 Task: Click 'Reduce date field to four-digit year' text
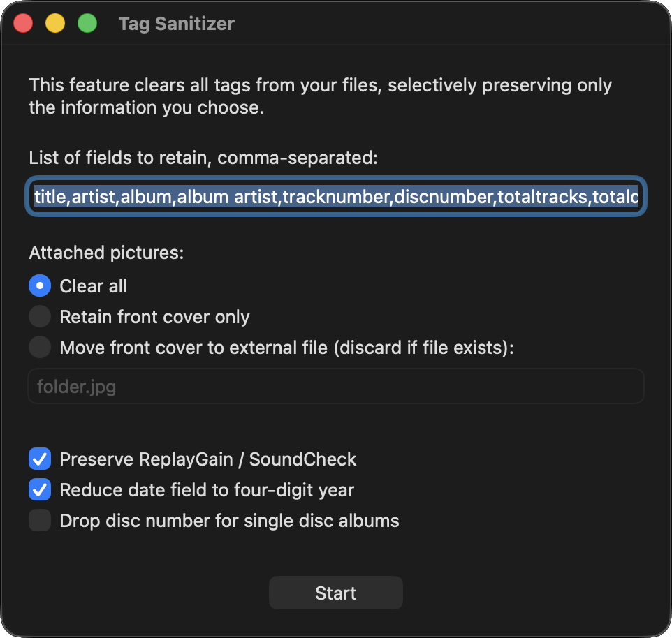207,490
